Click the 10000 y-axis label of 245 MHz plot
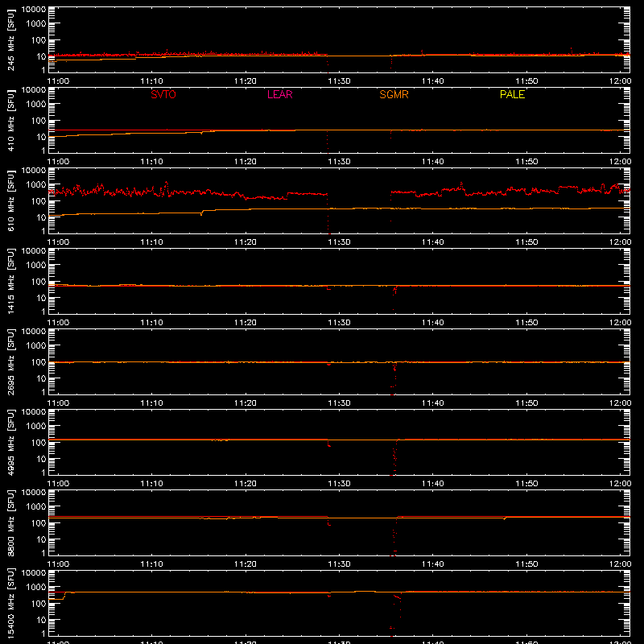This screenshot has width=644, height=644. (x=34, y=10)
